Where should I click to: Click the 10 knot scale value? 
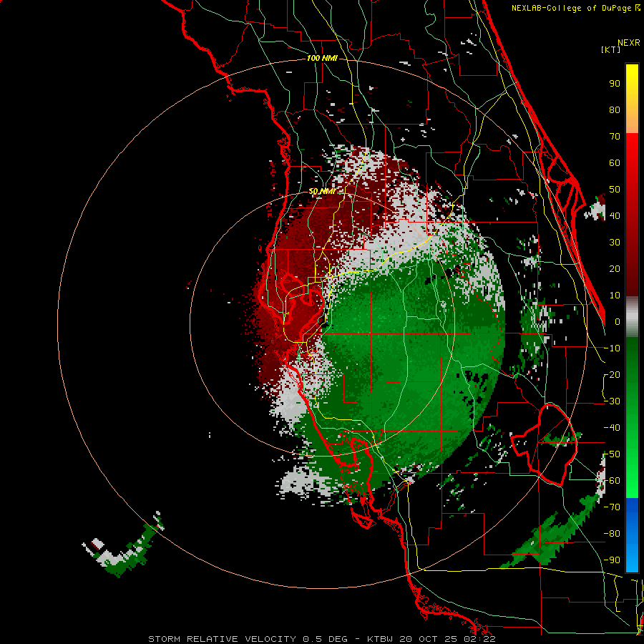point(615,296)
